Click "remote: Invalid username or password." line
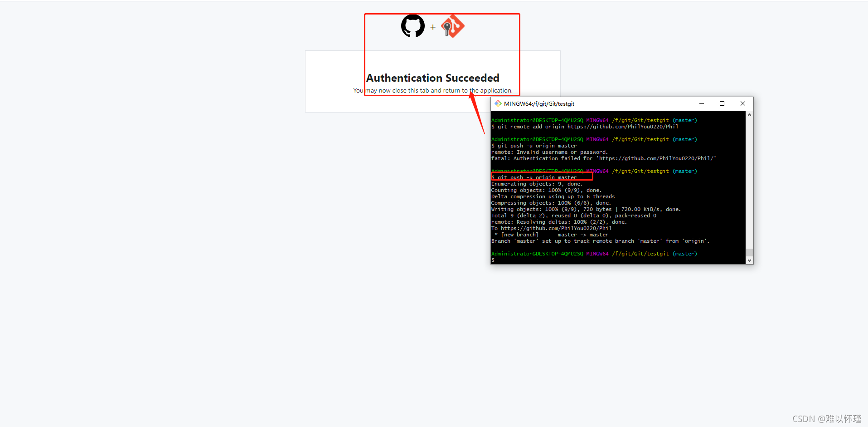 point(549,152)
